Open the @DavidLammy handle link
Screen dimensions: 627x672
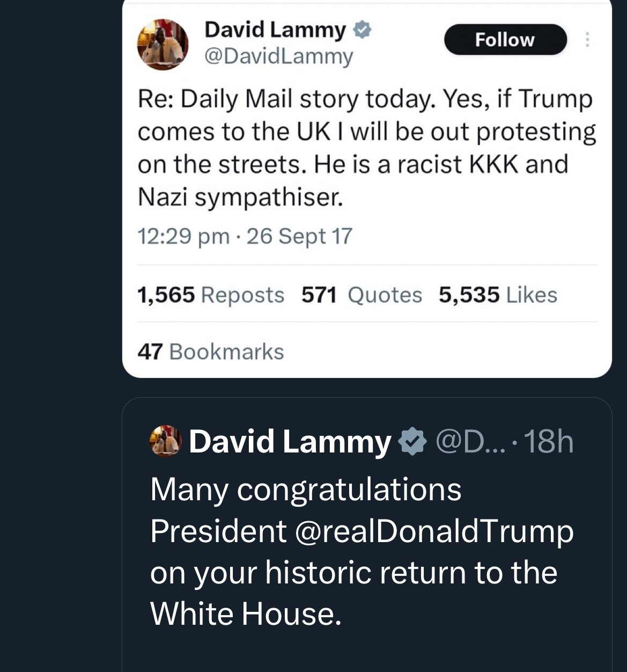[x=278, y=56]
